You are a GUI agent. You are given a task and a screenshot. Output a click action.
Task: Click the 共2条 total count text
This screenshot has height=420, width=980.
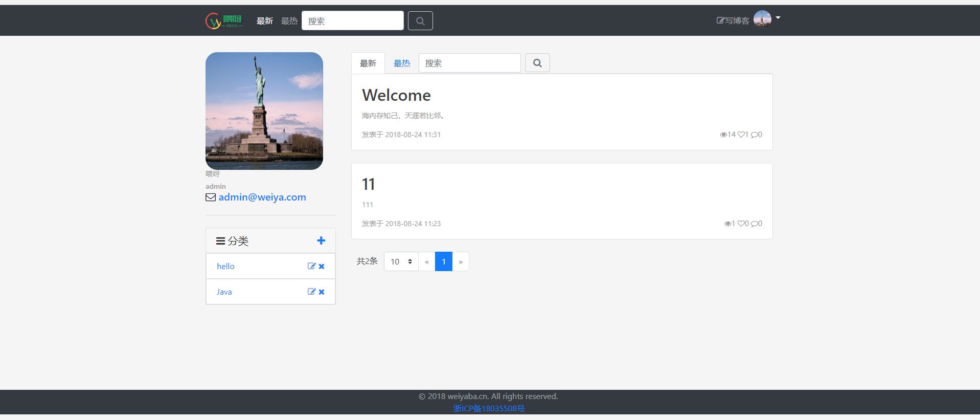pyautogui.click(x=367, y=261)
